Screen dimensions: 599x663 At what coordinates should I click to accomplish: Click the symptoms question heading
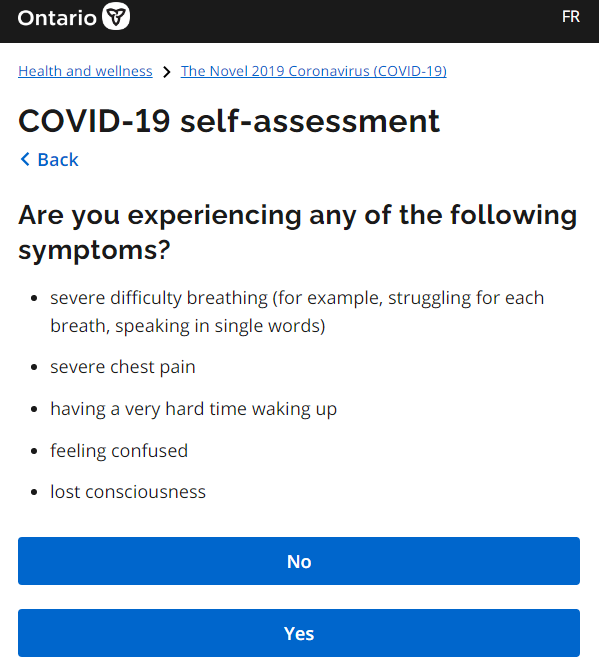(x=298, y=233)
